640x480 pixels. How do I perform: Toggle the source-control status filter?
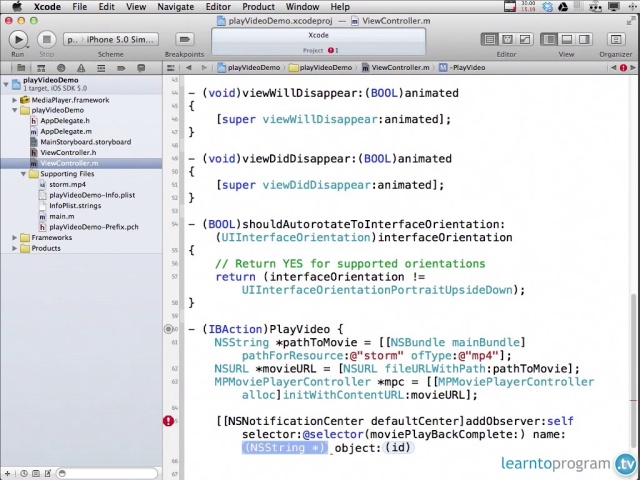[x=36, y=473]
